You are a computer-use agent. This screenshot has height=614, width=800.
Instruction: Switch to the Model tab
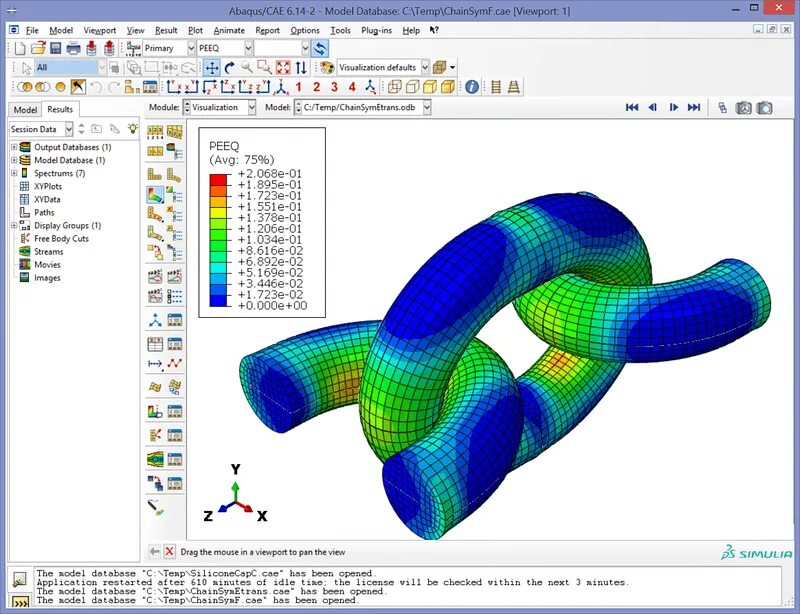click(x=24, y=109)
